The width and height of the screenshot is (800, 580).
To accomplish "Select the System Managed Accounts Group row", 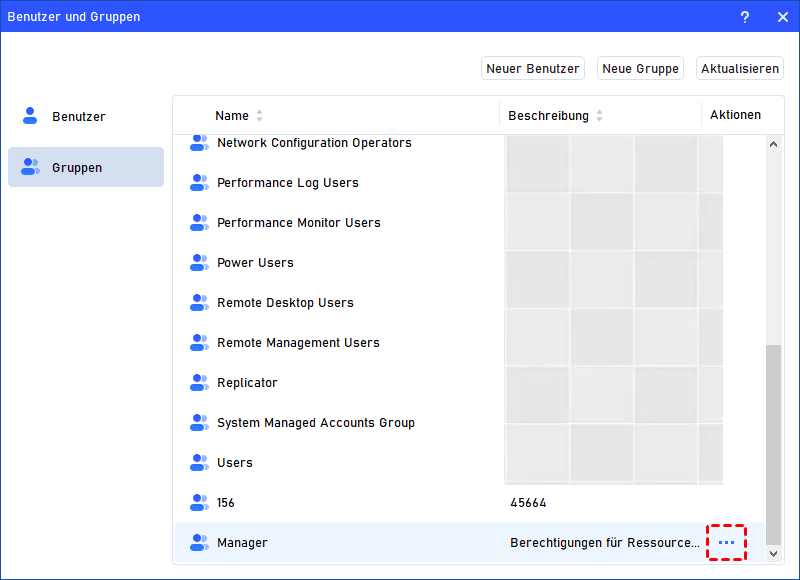I will 316,423.
